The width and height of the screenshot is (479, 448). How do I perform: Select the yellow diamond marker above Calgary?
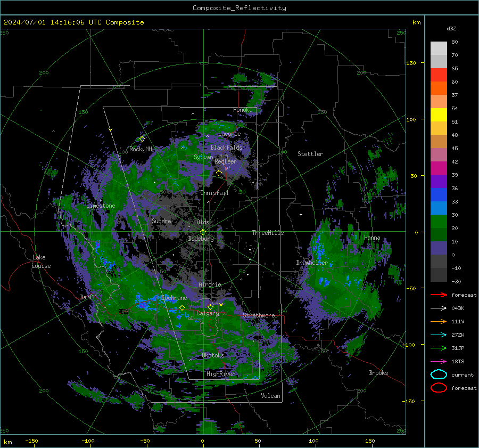(x=210, y=307)
